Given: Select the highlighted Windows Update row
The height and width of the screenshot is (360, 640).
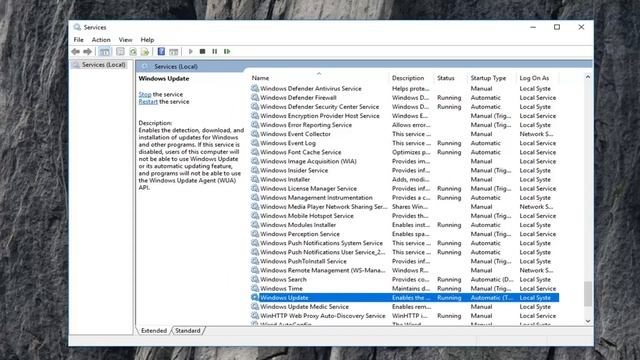Looking at the screenshot, I should pyautogui.click(x=404, y=298).
